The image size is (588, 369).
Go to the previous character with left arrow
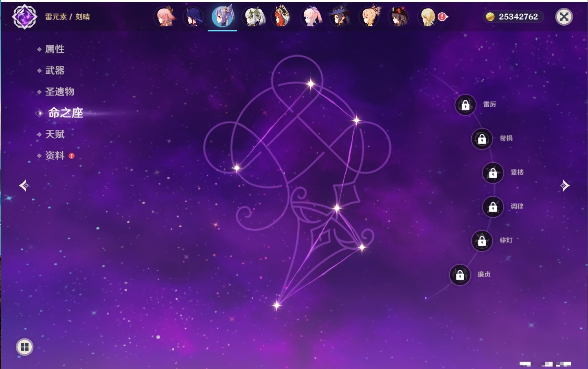click(x=24, y=186)
